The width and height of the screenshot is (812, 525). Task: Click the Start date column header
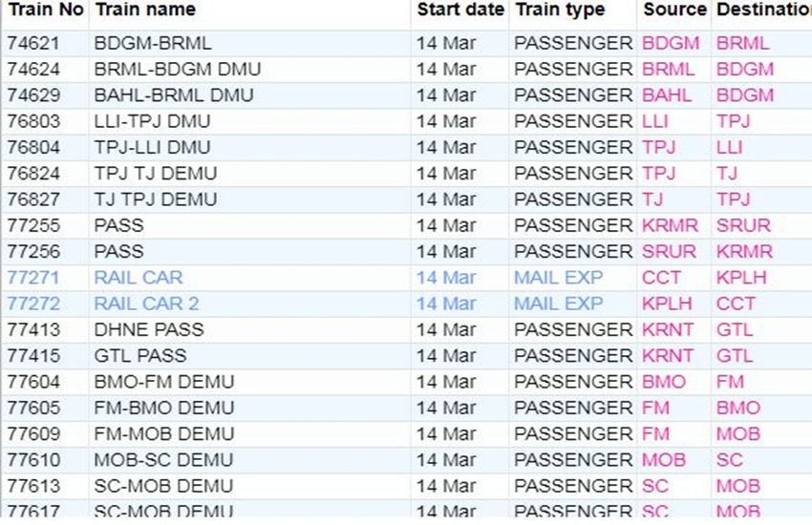[460, 10]
